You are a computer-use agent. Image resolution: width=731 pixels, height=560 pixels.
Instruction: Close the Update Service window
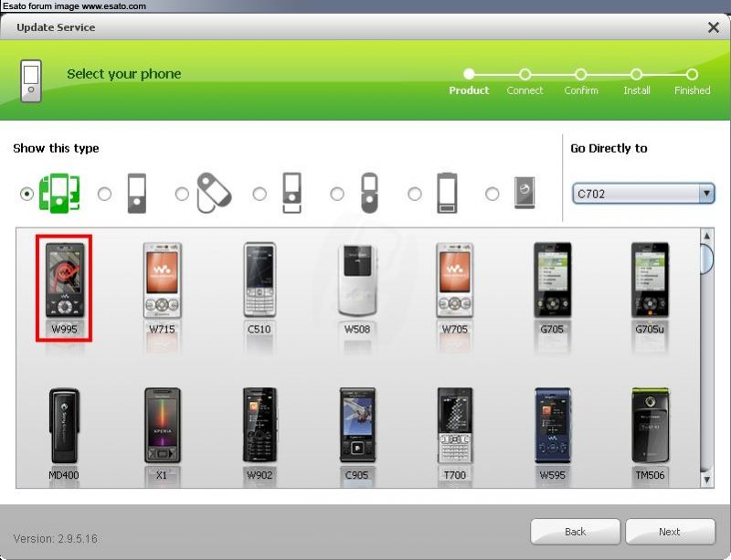click(714, 27)
